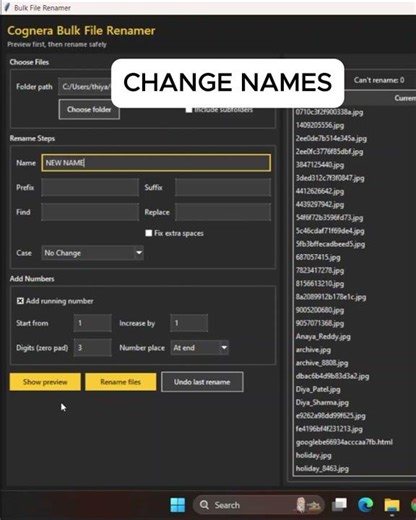Click into the Suffix input field

point(223,187)
